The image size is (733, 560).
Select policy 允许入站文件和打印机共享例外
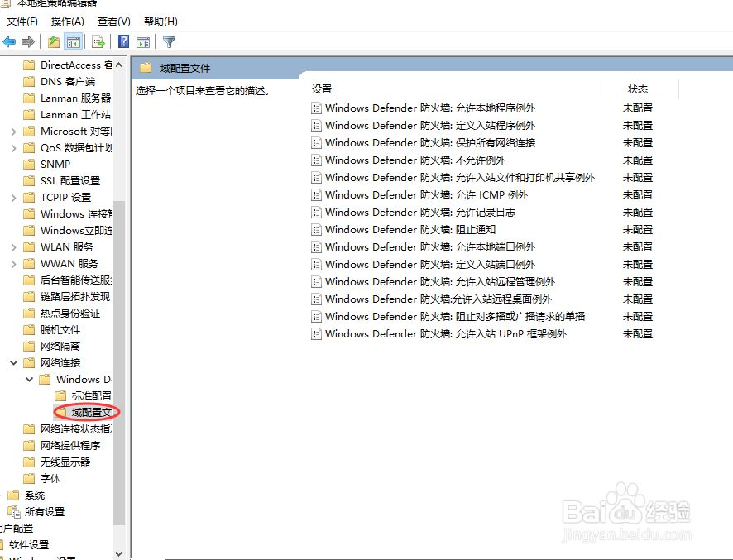pyautogui.click(x=453, y=178)
